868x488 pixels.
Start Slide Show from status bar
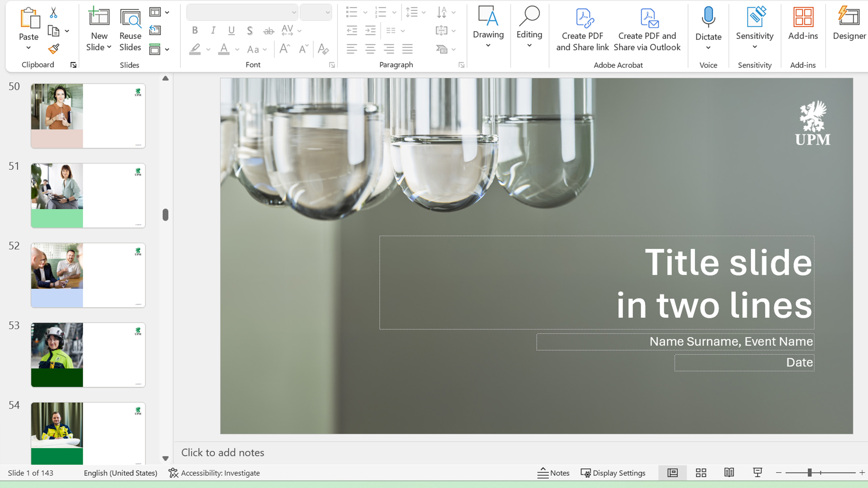(x=757, y=473)
